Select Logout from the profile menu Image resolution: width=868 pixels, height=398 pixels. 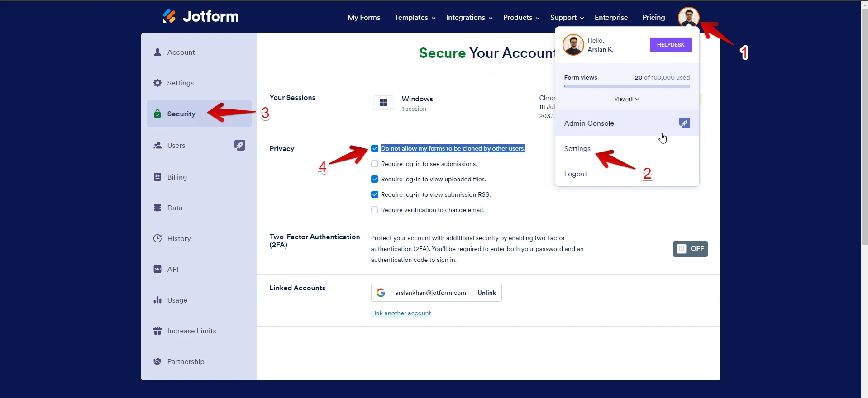pyautogui.click(x=575, y=174)
